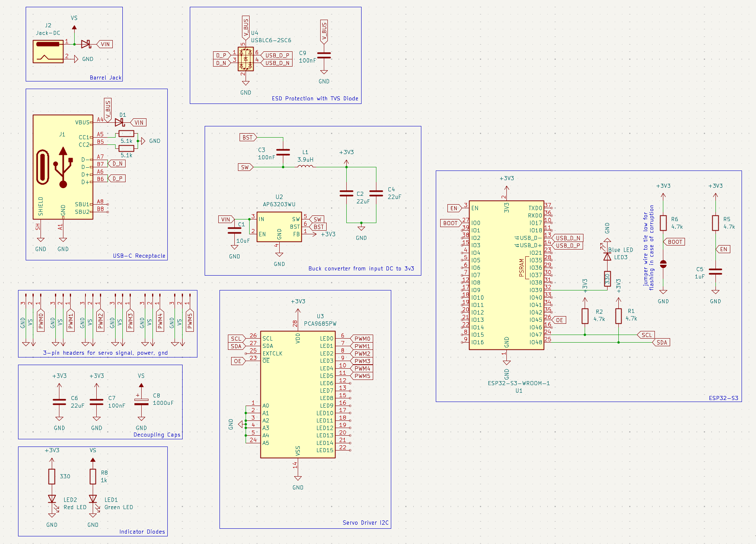Viewport: 756px width, 544px height.
Task: Click the PWM5 label on LED5 output
Action: point(362,376)
